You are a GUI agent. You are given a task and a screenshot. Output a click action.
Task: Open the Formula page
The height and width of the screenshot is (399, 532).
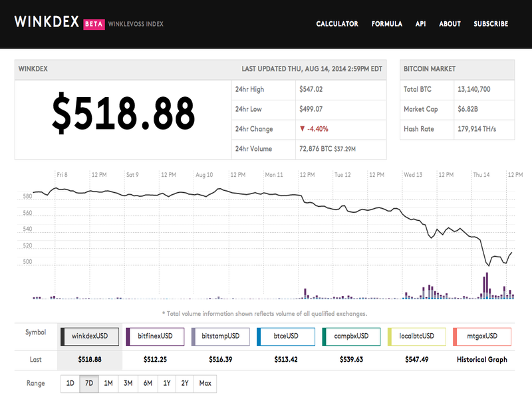click(x=387, y=24)
